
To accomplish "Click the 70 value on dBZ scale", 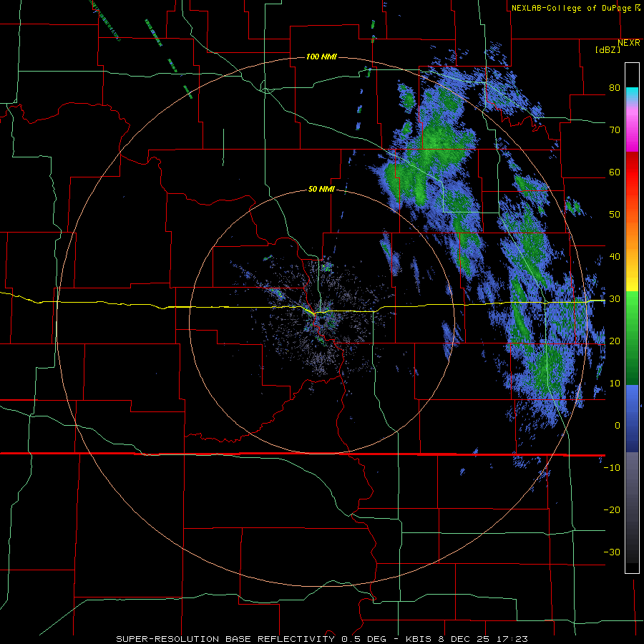I will tap(615, 130).
